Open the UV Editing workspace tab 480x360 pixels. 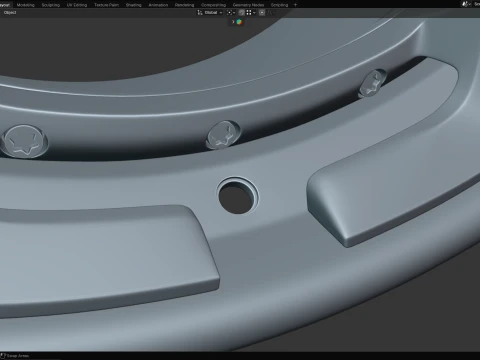(77, 5)
